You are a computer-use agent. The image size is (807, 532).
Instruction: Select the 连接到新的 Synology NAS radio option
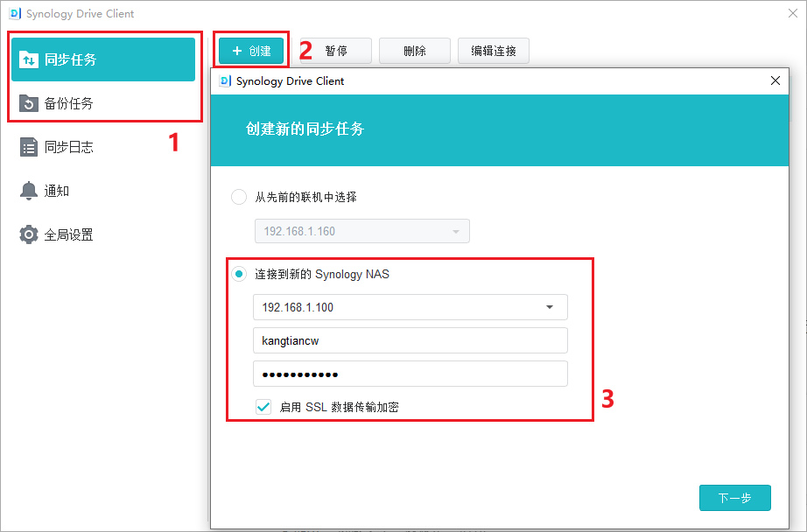pos(239,274)
